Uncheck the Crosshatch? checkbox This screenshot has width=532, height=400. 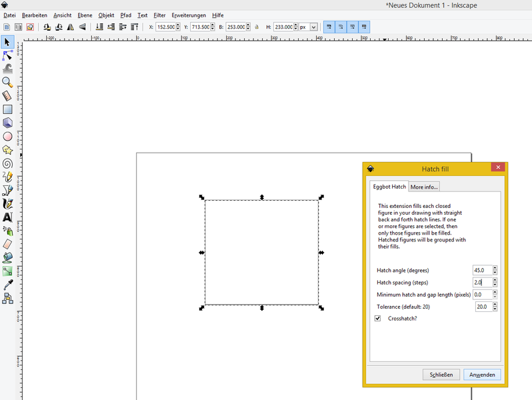click(x=377, y=318)
